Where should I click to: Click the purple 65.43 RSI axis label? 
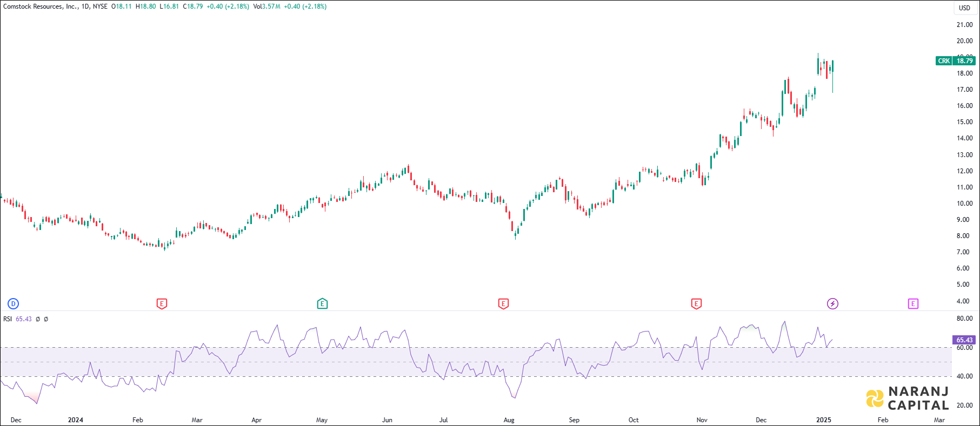click(x=964, y=340)
